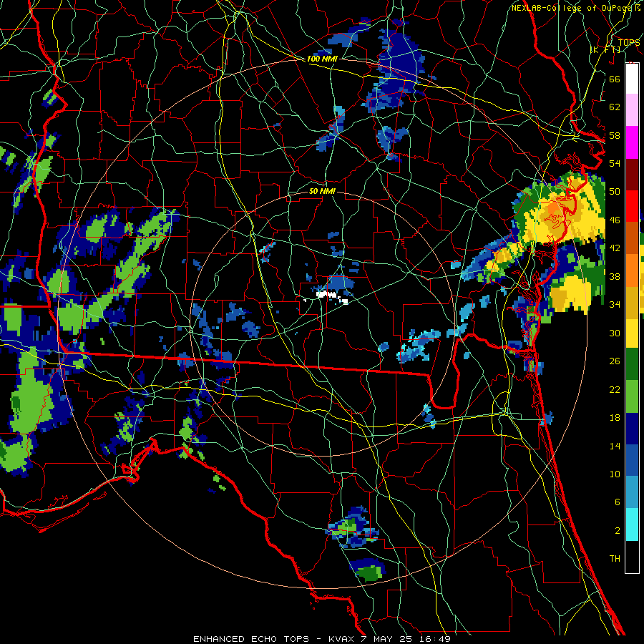Click the Enhanced Echo Tops KVAX caption
Screen dimensions: 644x644
[x=322, y=639]
